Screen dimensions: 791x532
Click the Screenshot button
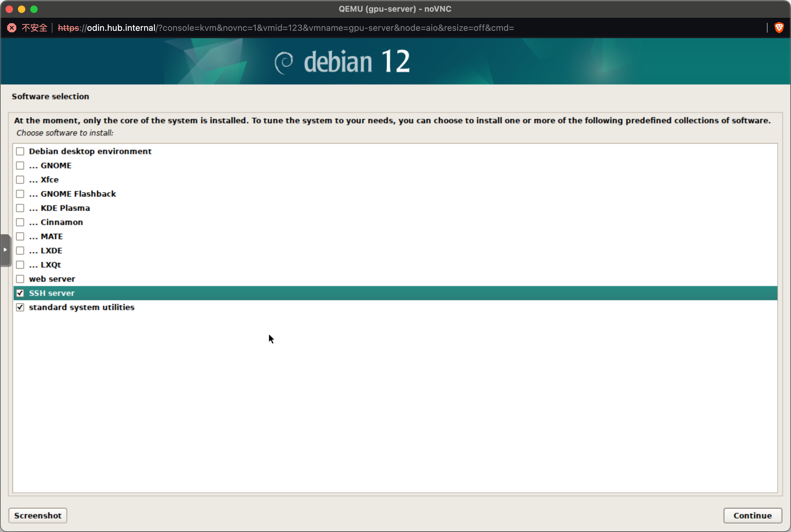38,516
